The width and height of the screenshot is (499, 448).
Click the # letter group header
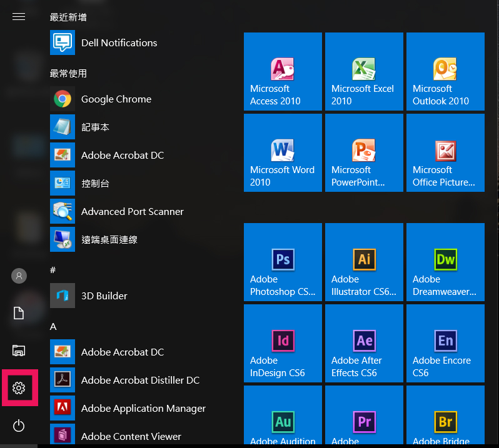53,270
